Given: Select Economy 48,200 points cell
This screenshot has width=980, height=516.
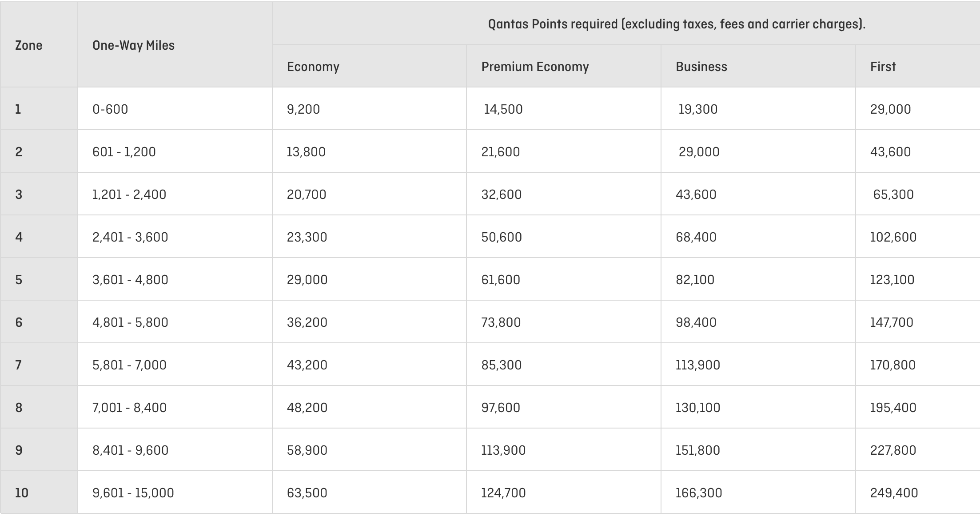Looking at the screenshot, I should (307, 408).
